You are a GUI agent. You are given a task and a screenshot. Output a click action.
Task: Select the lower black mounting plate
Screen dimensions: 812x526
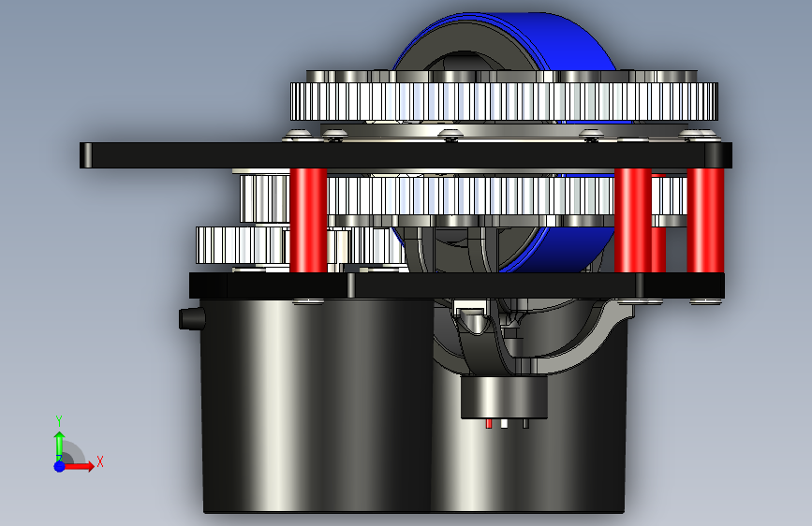pyautogui.click(x=456, y=285)
